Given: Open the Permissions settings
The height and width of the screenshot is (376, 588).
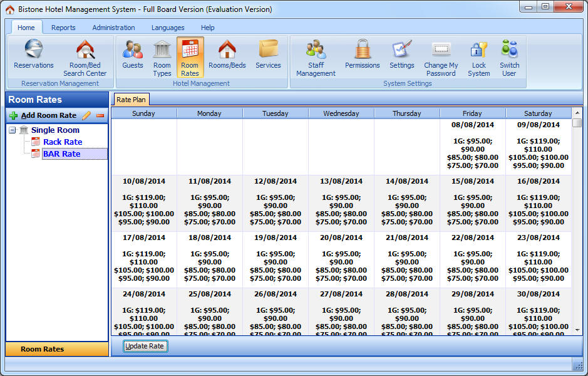Looking at the screenshot, I should pyautogui.click(x=361, y=56).
